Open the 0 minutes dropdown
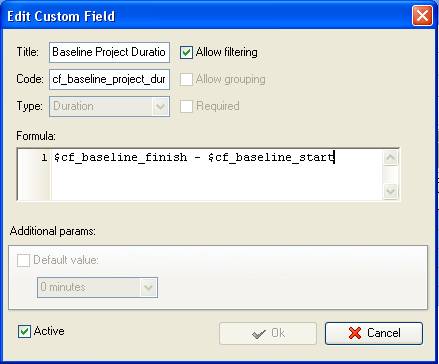 [97, 287]
